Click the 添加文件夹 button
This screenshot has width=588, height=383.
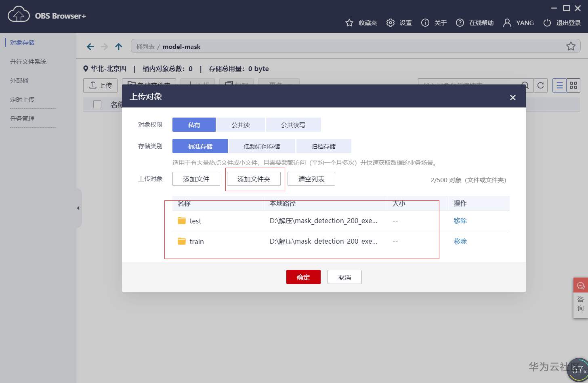(254, 179)
